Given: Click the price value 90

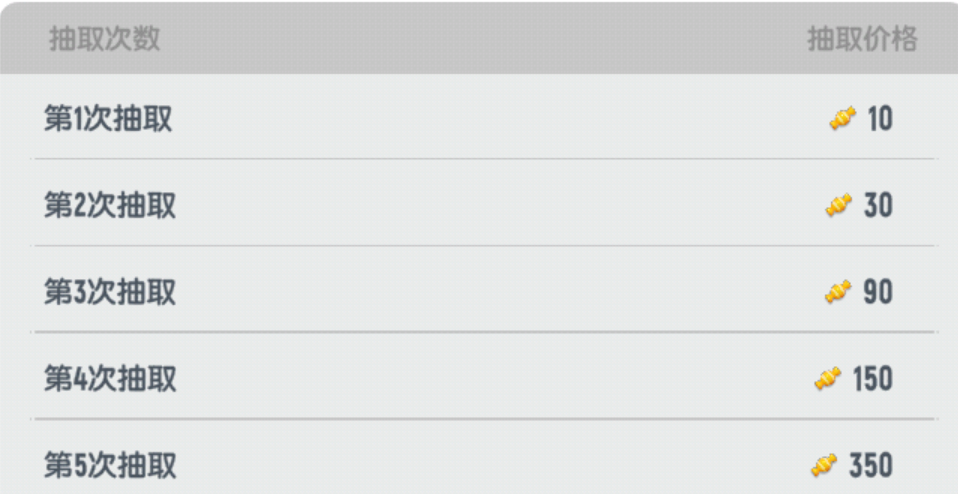Looking at the screenshot, I should [x=878, y=292].
